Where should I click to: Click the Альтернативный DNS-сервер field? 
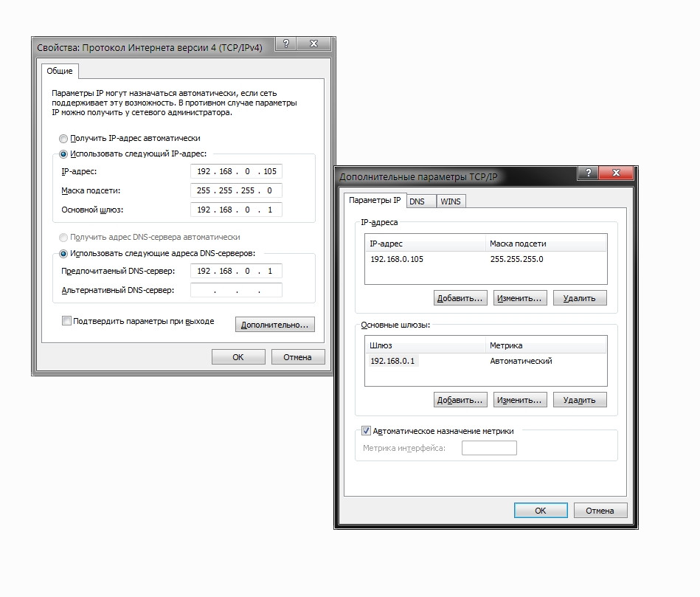[x=236, y=290]
